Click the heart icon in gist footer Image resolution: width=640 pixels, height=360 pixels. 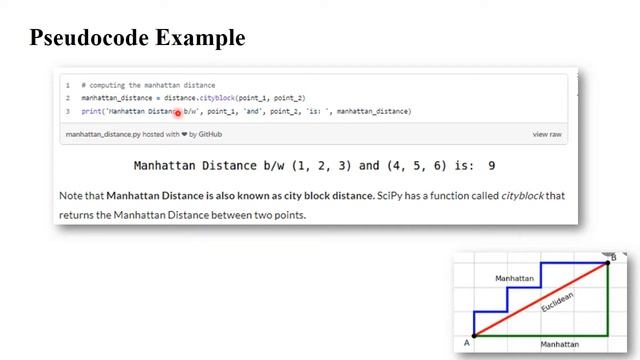tap(184, 134)
